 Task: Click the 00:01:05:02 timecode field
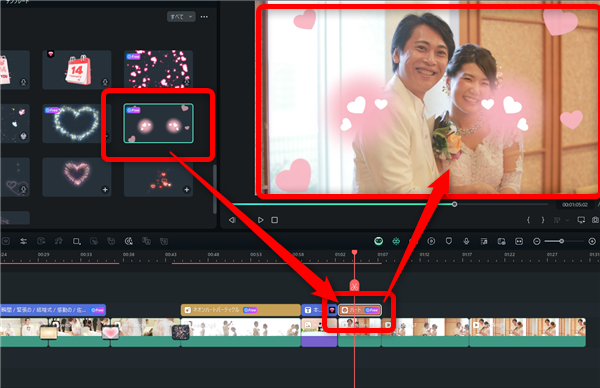pyautogui.click(x=575, y=205)
